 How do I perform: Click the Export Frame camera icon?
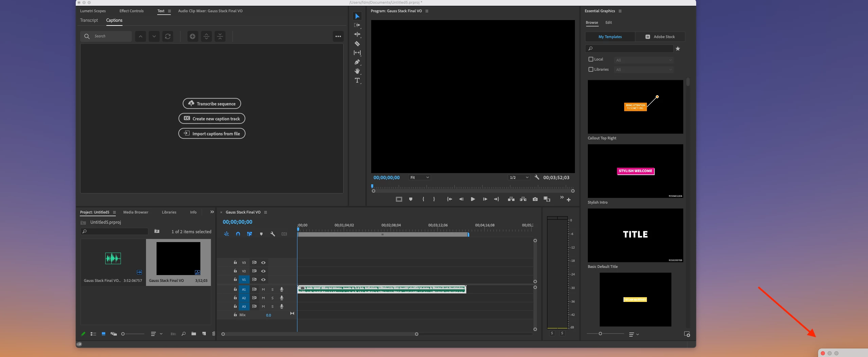(535, 199)
